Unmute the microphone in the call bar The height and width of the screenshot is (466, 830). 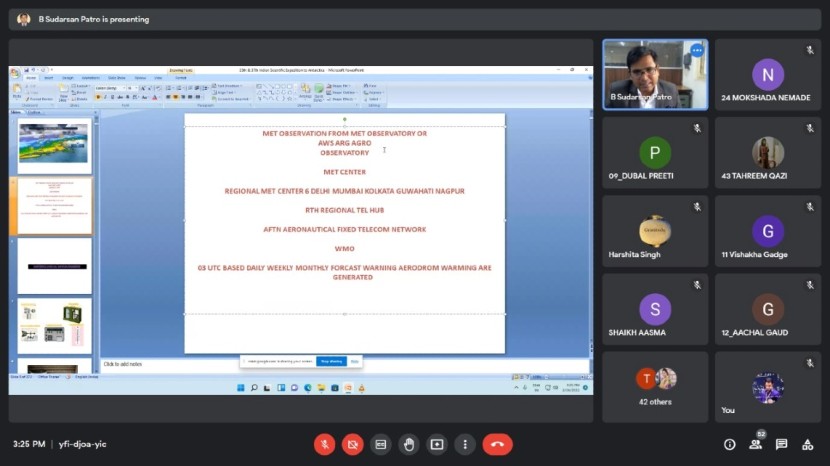pos(324,444)
